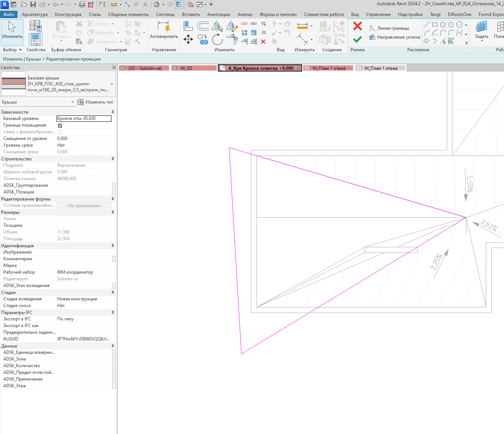Collapse the Строительство section
The height and width of the screenshot is (434, 504).
(x=113, y=159)
